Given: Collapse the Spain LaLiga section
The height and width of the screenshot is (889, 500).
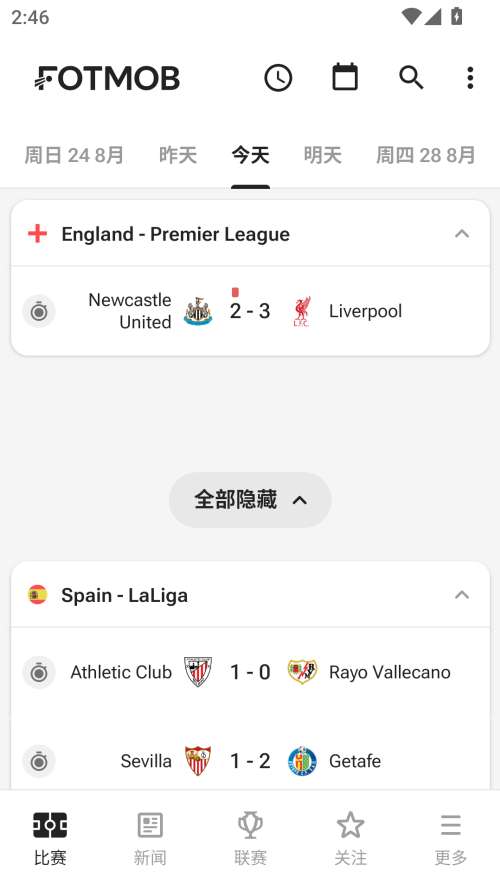Looking at the screenshot, I should tap(462, 595).
